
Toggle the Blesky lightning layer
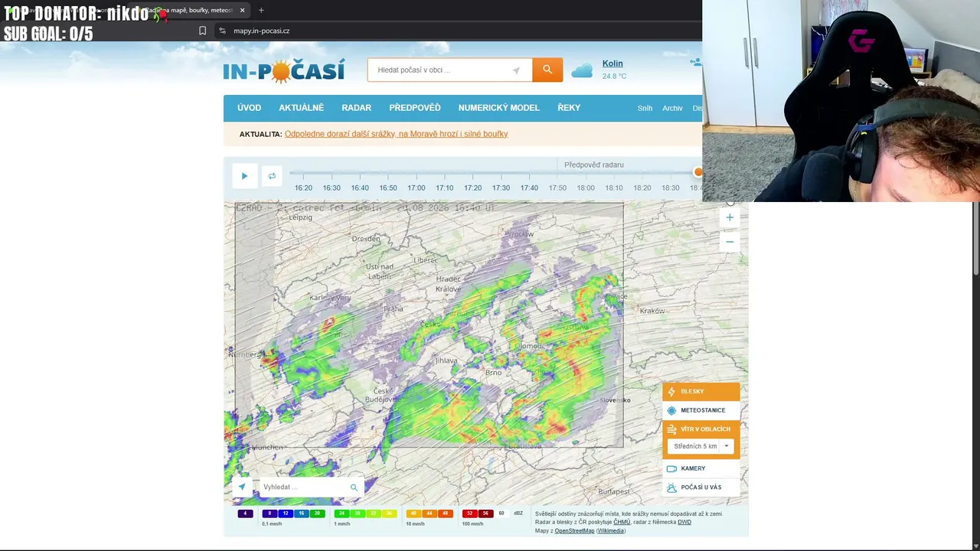pyautogui.click(x=701, y=392)
